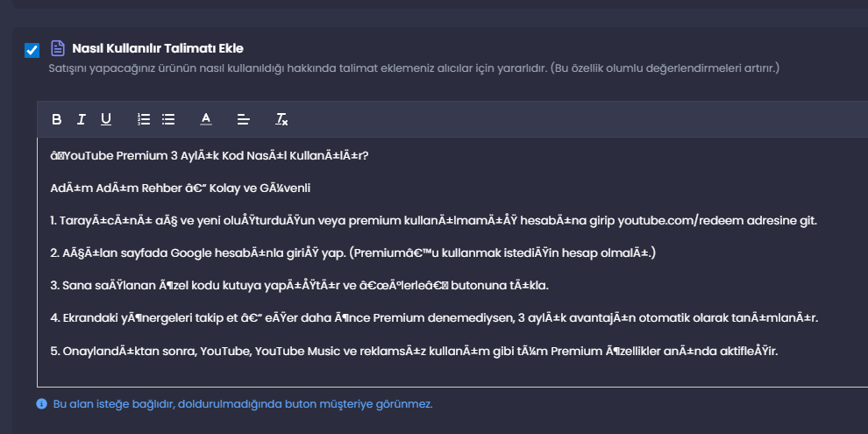Click the Bu alan isteğe bağlıdır notice
Screen dimensions: 868x434
(x=243, y=404)
